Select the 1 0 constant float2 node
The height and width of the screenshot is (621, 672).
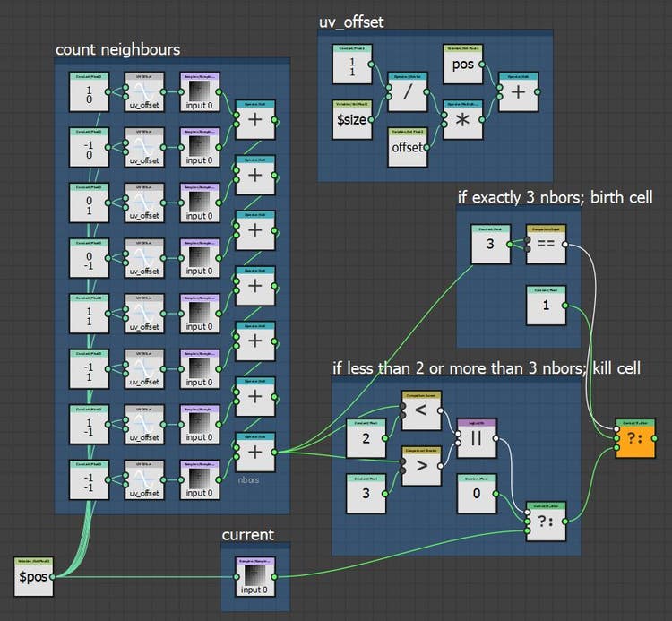[89, 91]
